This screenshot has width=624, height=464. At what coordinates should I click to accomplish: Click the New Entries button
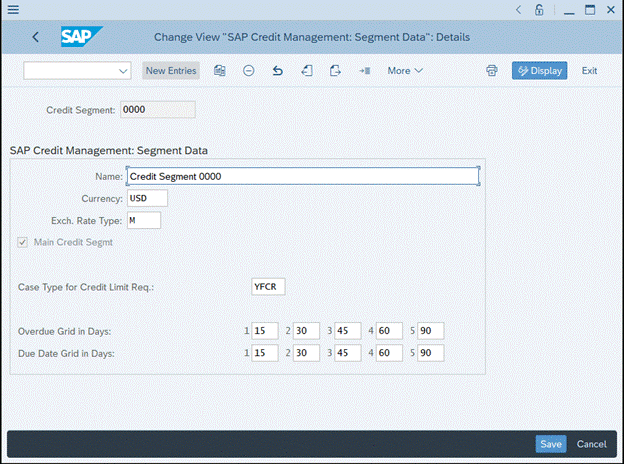click(x=170, y=71)
